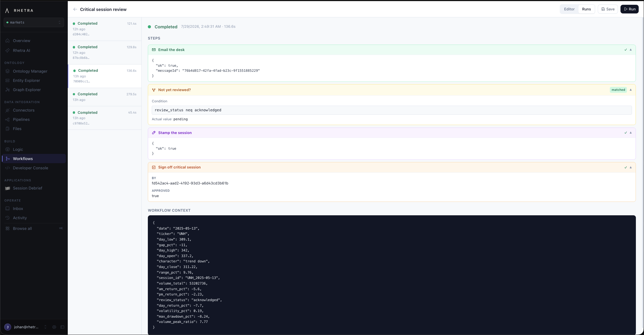Select the run with ID c9708e52
Image resolution: width=644 pixels, height=335 pixels.
pyautogui.click(x=104, y=118)
